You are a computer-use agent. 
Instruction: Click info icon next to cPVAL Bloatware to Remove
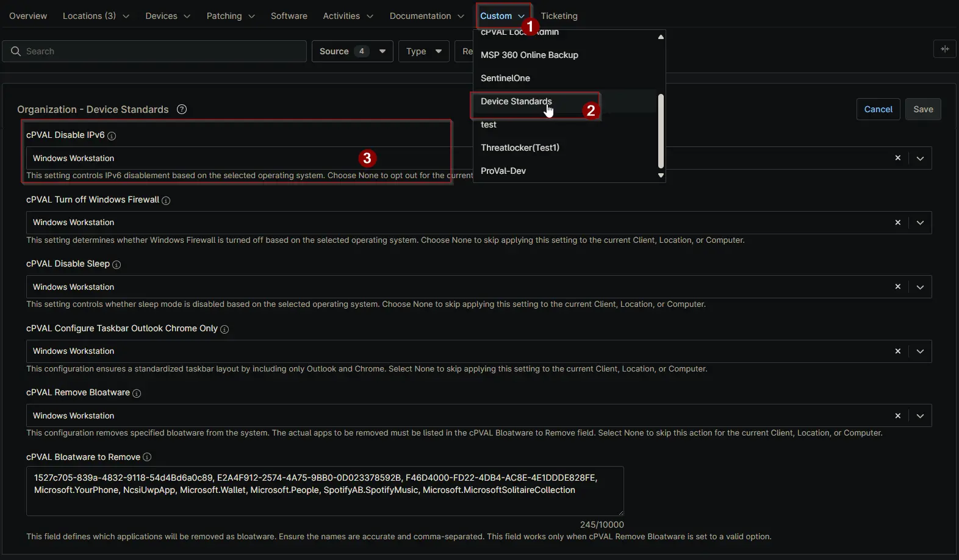point(147,458)
